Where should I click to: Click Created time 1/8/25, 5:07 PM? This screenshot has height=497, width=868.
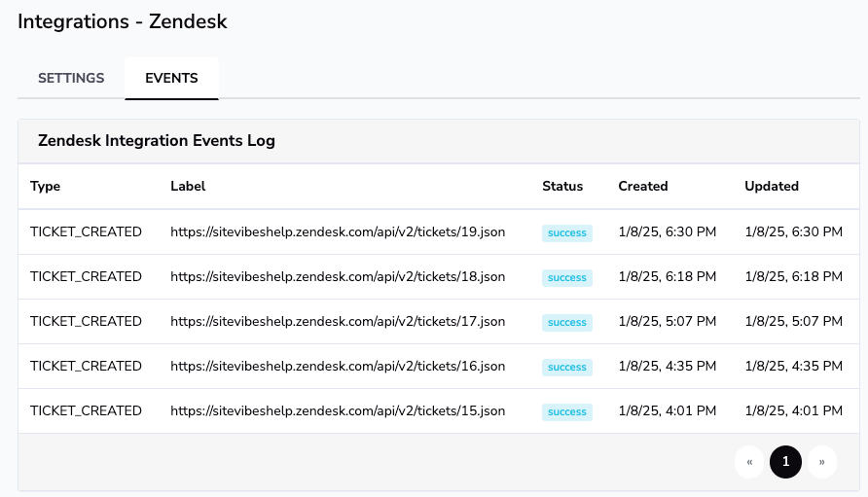(667, 322)
